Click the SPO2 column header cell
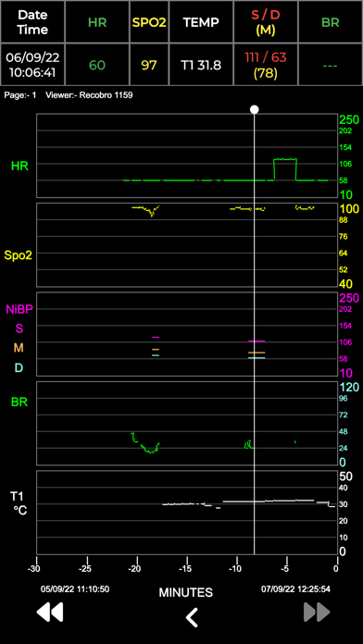This screenshot has height=644, width=363. 149,22
